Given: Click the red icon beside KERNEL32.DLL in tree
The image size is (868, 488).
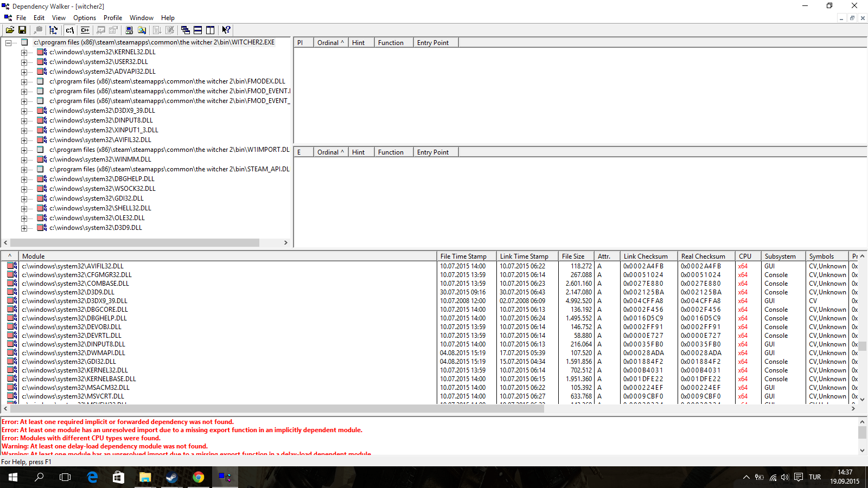Looking at the screenshot, I should tap(42, 52).
